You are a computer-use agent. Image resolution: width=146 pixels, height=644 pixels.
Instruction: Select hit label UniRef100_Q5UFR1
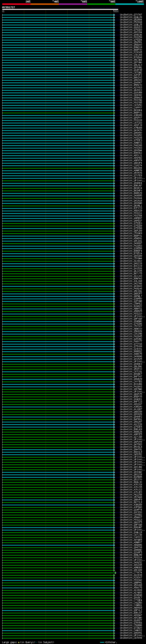pos(131,42)
